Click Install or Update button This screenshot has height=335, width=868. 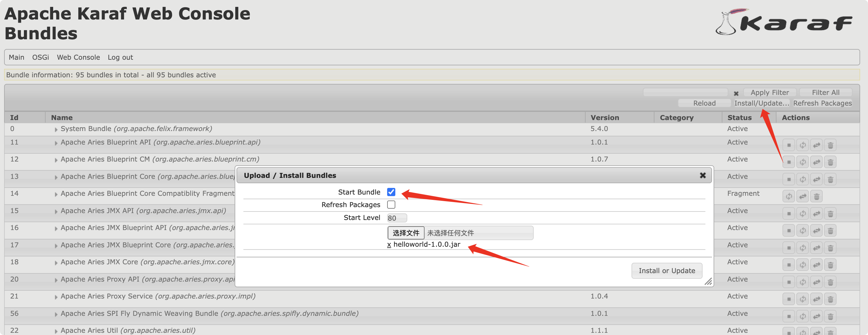click(666, 271)
